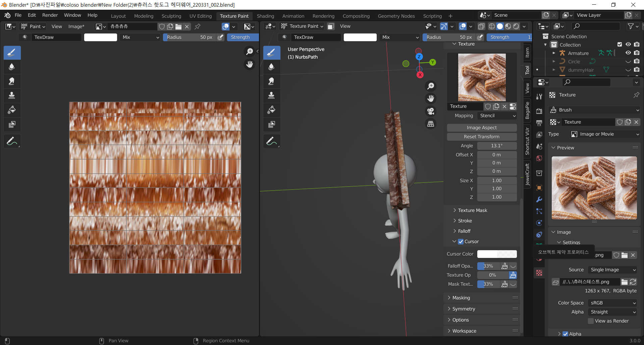Image resolution: width=644 pixels, height=345 pixels.
Task: Open Render properties tab icon
Action: click(x=539, y=111)
